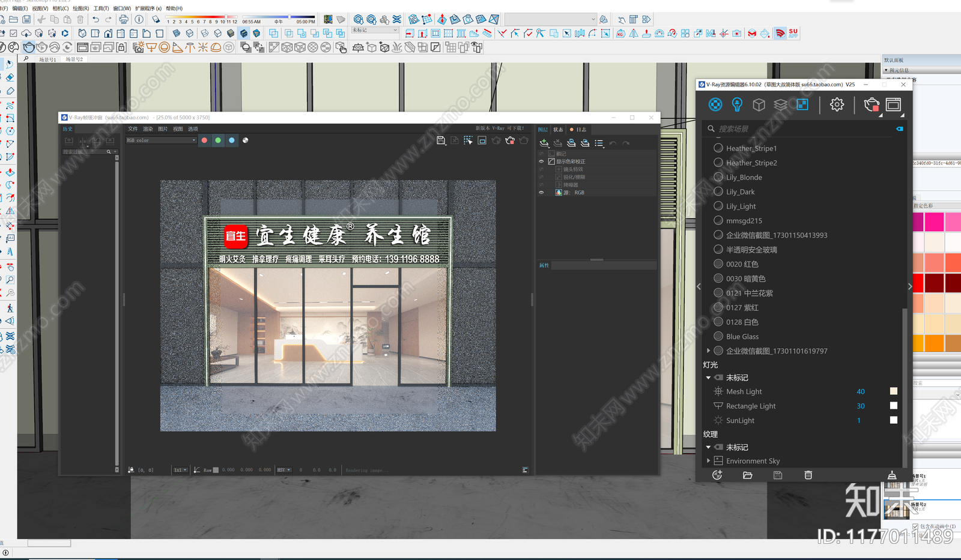This screenshot has height=560, width=961.
Task: Switch to scene tab 场景号2
Action: click(x=74, y=59)
